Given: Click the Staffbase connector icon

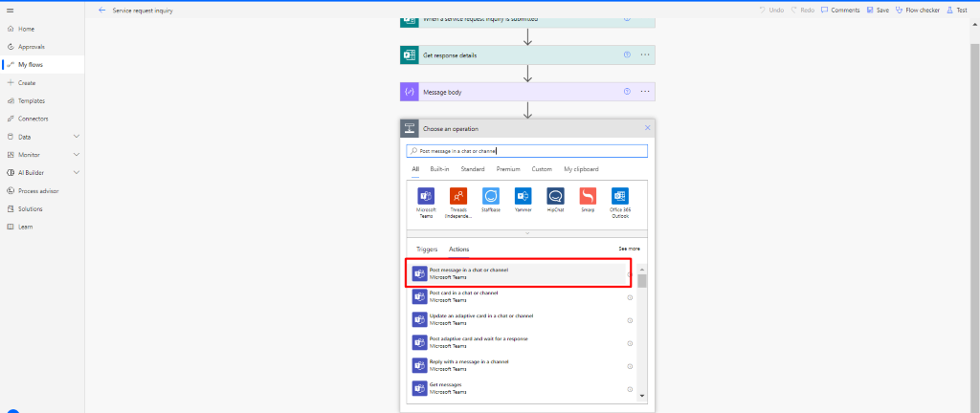Looking at the screenshot, I should click(x=490, y=196).
